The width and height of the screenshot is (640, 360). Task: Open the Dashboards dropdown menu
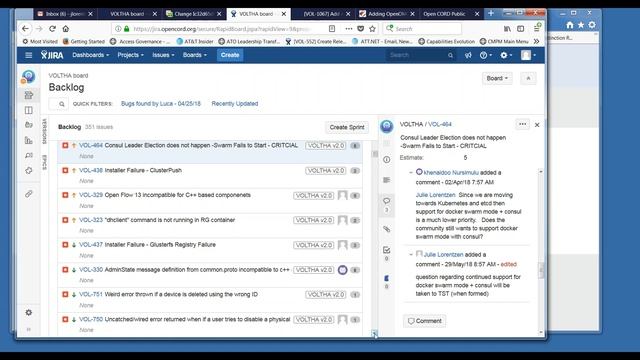coord(91,55)
